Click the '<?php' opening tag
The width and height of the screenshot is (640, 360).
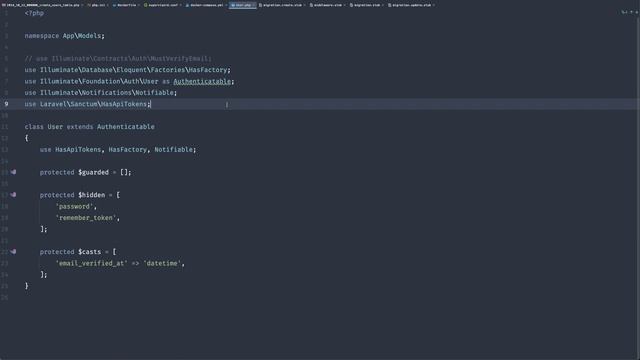tap(34, 13)
